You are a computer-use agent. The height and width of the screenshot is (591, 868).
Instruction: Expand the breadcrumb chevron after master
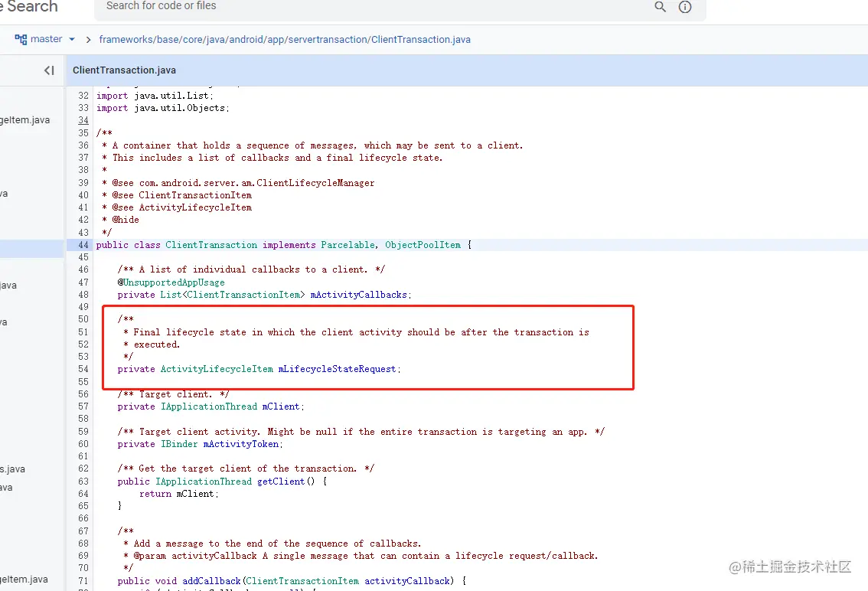click(88, 39)
